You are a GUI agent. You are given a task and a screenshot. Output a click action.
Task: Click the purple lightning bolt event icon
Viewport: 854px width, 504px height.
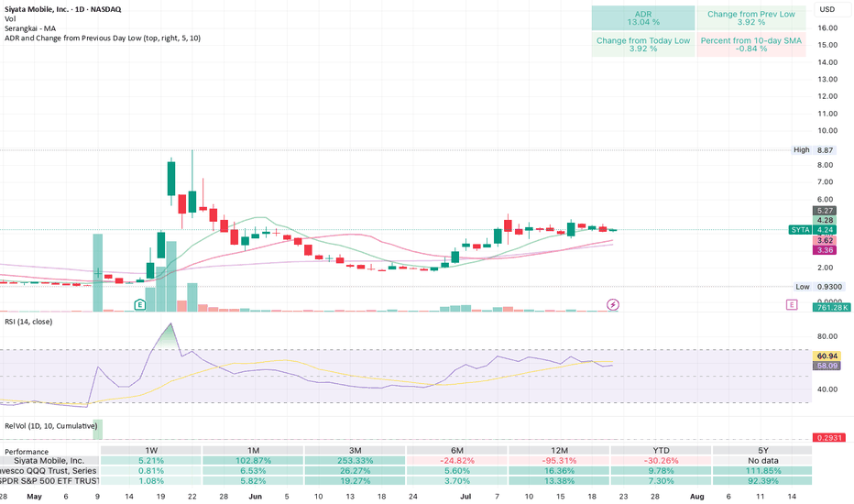tap(613, 304)
